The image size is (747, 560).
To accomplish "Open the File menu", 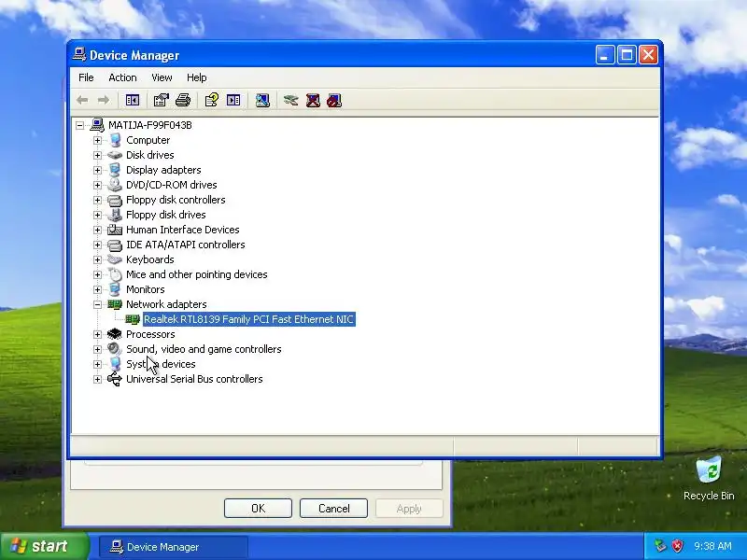I will click(86, 77).
